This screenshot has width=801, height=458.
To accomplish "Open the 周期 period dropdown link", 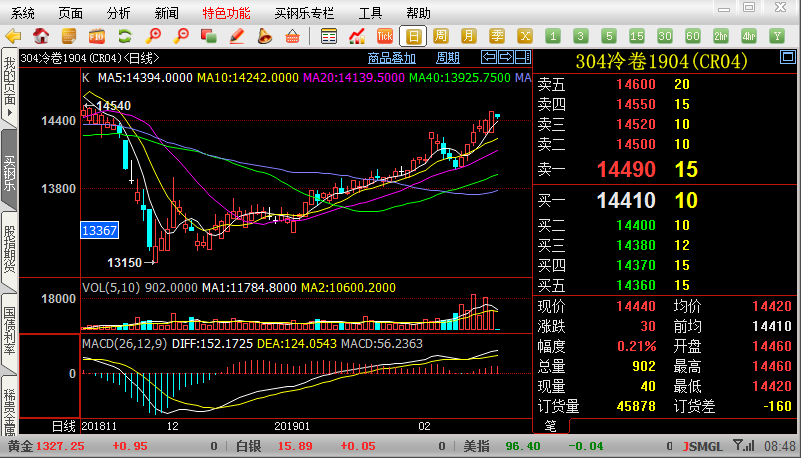I will point(448,57).
